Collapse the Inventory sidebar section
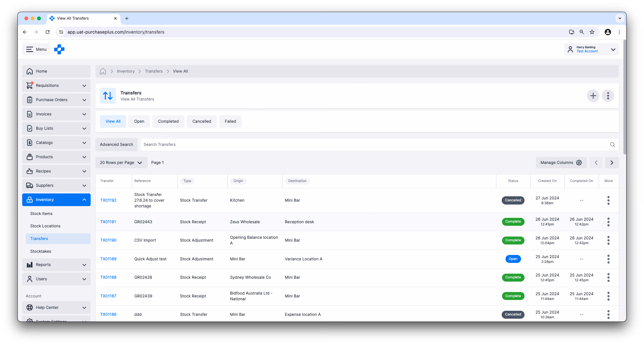Image resolution: width=644 pixels, height=345 pixels. [56, 200]
